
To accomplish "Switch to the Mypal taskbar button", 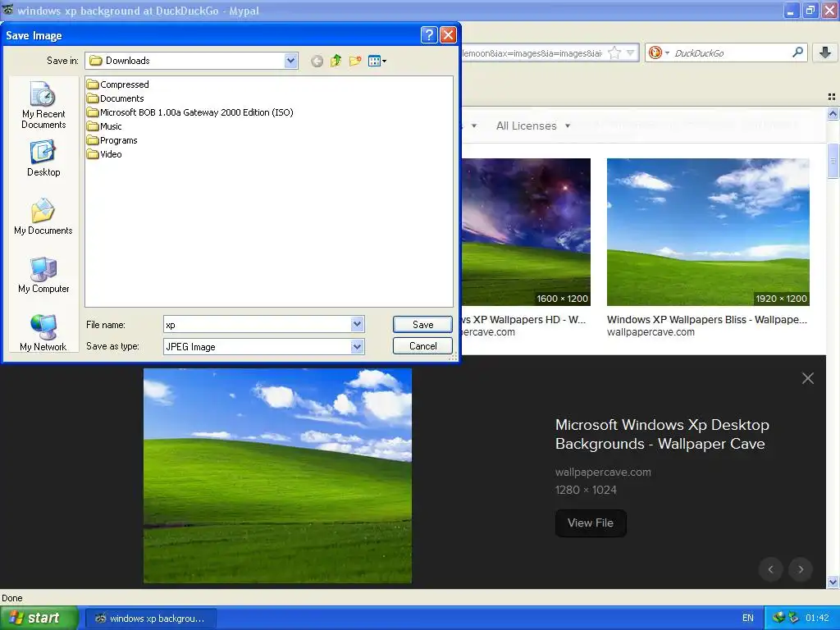I will [x=151, y=619].
